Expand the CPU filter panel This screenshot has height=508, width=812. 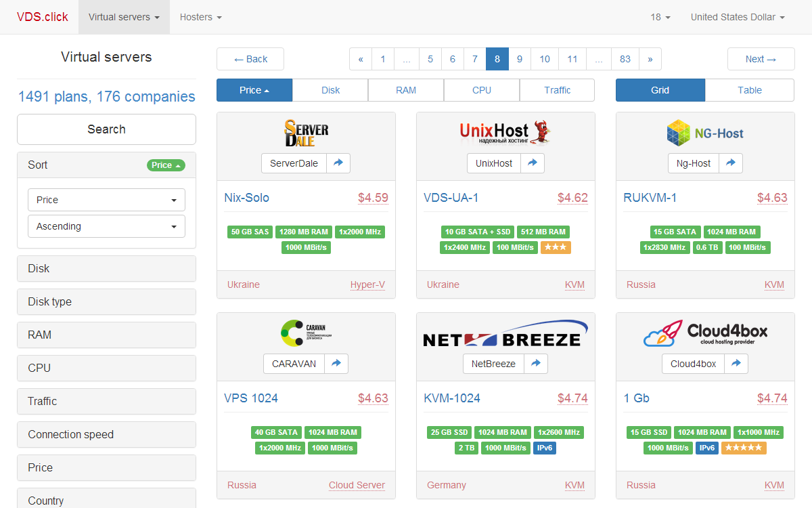106,368
